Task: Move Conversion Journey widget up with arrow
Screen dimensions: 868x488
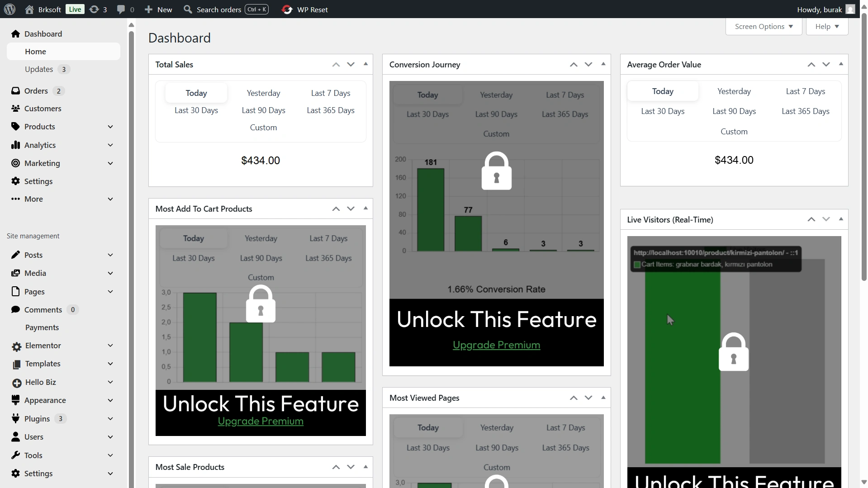Action: pyautogui.click(x=574, y=65)
